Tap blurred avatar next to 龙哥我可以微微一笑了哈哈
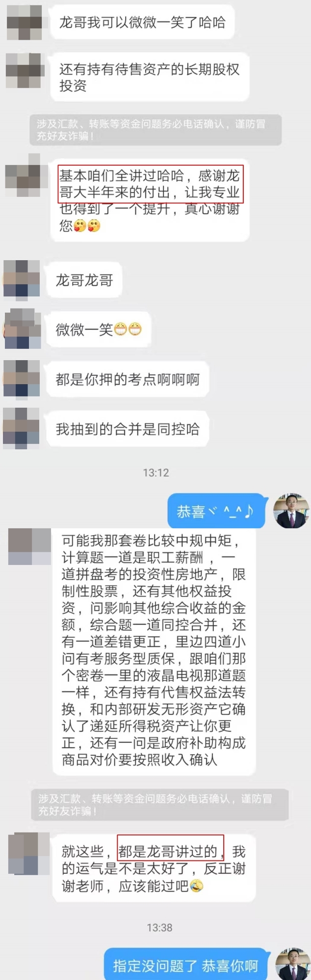This screenshot has height=980, width=311. pos(25,22)
